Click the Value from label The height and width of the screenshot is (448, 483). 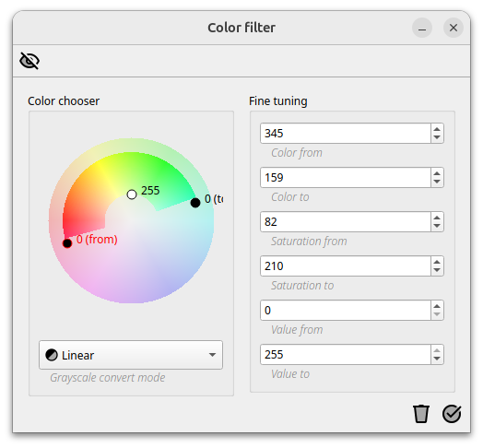pos(297,330)
